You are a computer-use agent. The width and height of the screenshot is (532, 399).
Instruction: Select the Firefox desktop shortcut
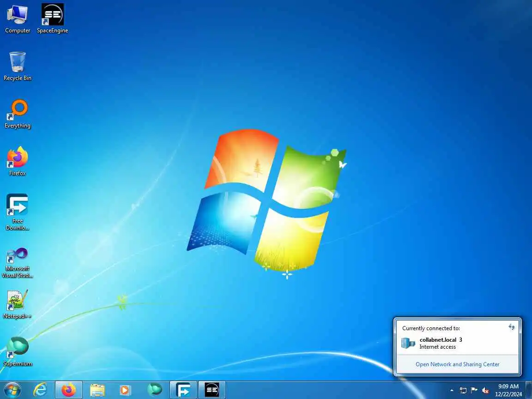pyautogui.click(x=17, y=161)
